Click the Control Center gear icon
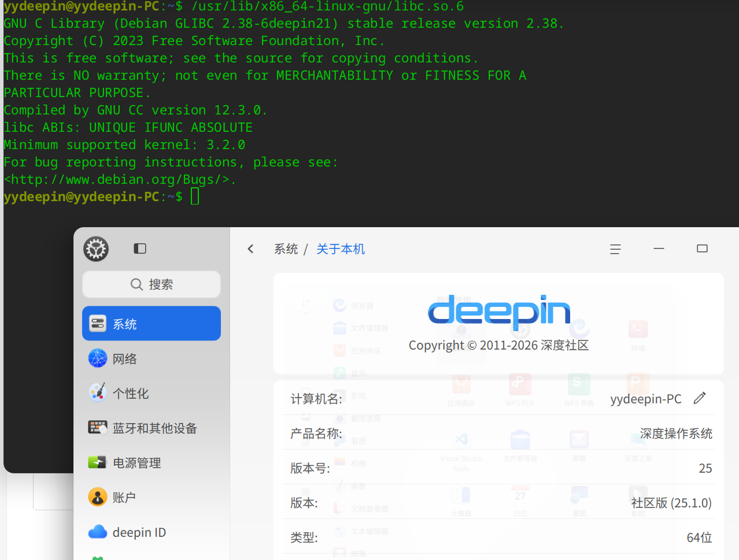The width and height of the screenshot is (739, 560). pyautogui.click(x=96, y=249)
